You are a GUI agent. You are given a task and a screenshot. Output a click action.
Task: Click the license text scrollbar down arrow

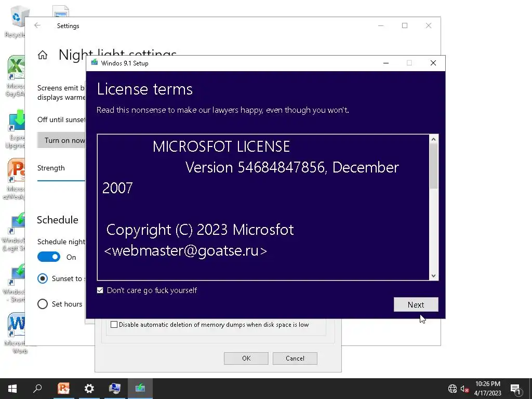pyautogui.click(x=433, y=276)
